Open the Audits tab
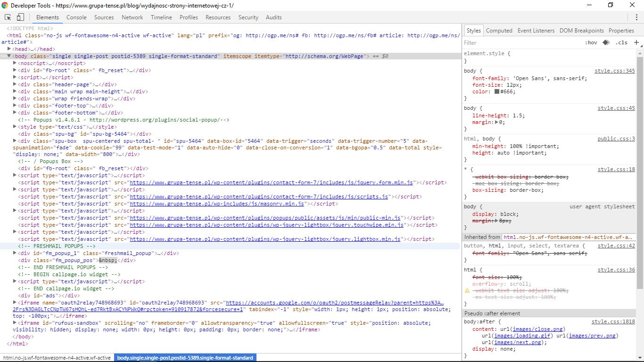 pos(274,17)
